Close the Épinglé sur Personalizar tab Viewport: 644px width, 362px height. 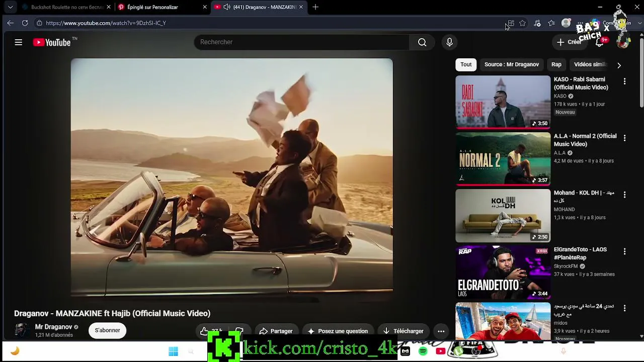coord(205,7)
